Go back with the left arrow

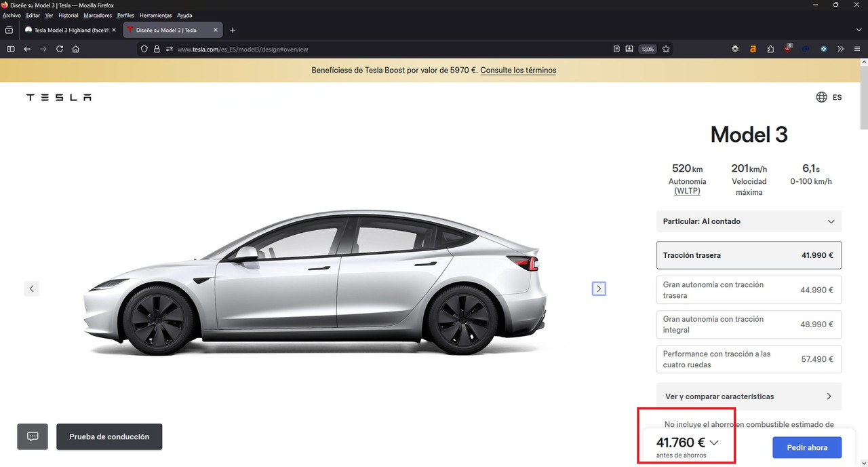point(27,49)
